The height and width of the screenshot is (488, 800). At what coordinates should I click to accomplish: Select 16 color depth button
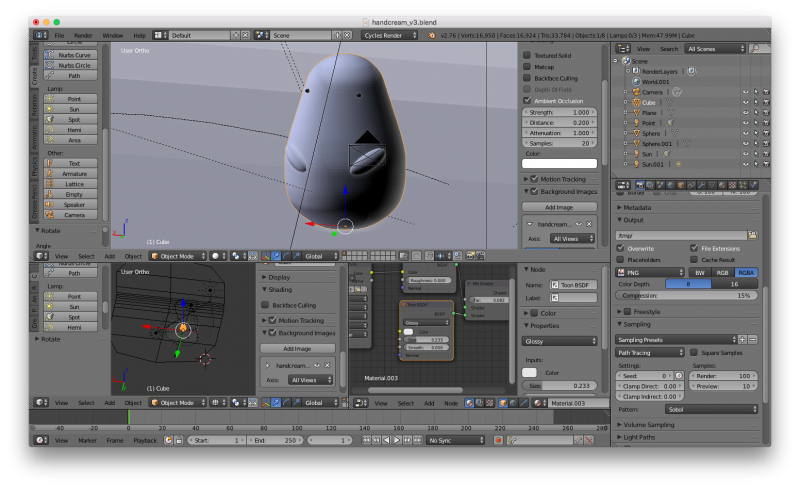(x=734, y=284)
